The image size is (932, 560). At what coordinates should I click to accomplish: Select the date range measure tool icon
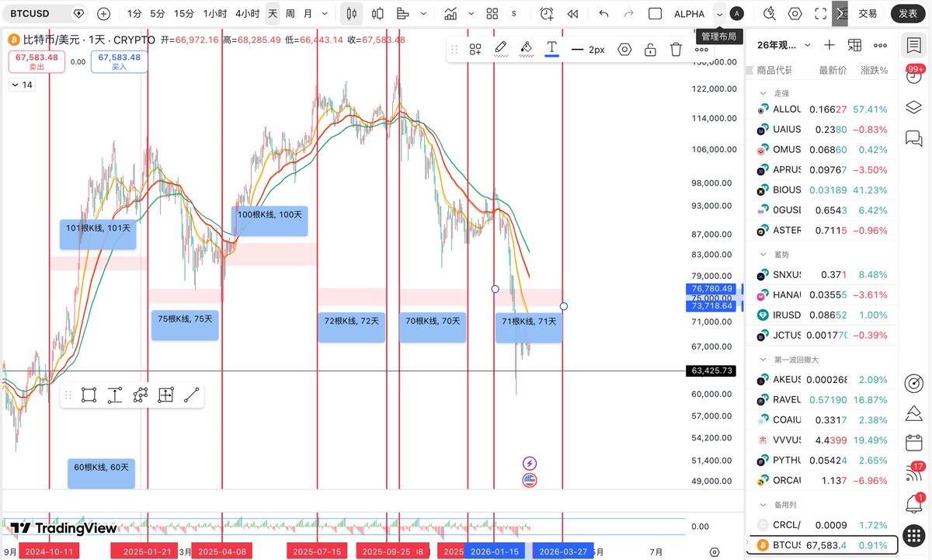point(165,395)
